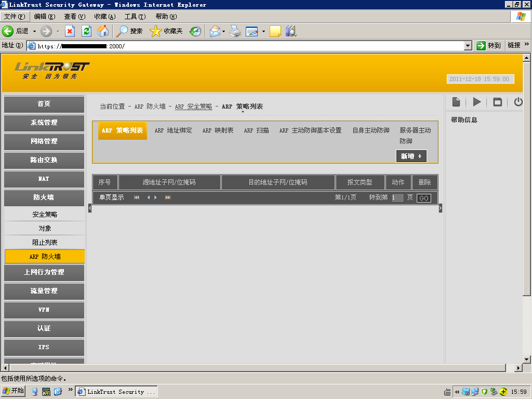Open the VPN sidebar section
532x399 pixels.
click(x=44, y=310)
